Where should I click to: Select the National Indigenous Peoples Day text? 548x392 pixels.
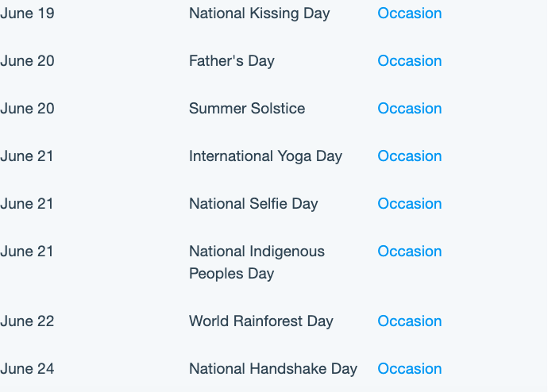(257, 263)
